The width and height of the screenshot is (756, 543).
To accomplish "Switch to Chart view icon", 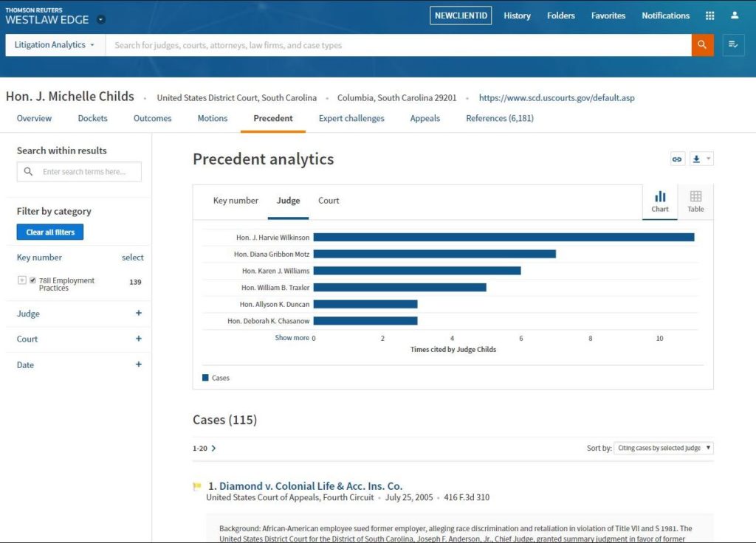I will tap(659, 201).
